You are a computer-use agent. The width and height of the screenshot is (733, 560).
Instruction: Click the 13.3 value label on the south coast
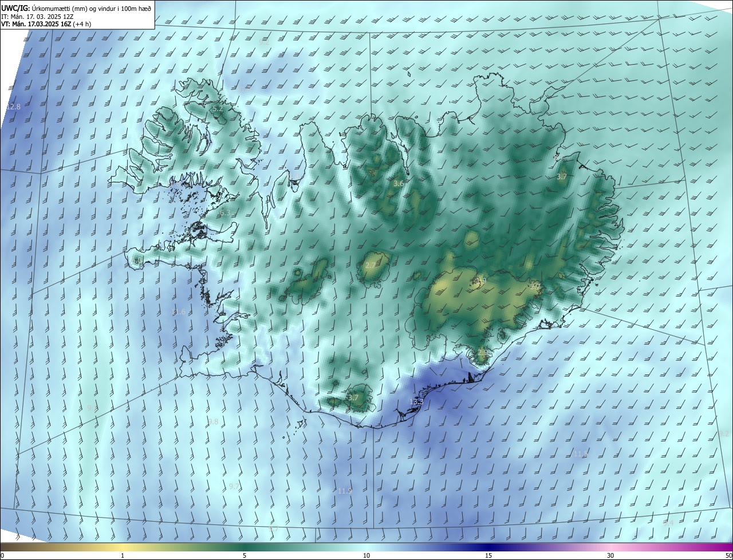[x=416, y=402]
